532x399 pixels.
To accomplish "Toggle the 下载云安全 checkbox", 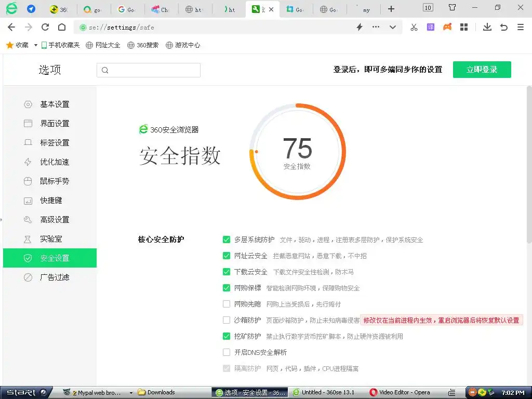I will click(x=227, y=272).
